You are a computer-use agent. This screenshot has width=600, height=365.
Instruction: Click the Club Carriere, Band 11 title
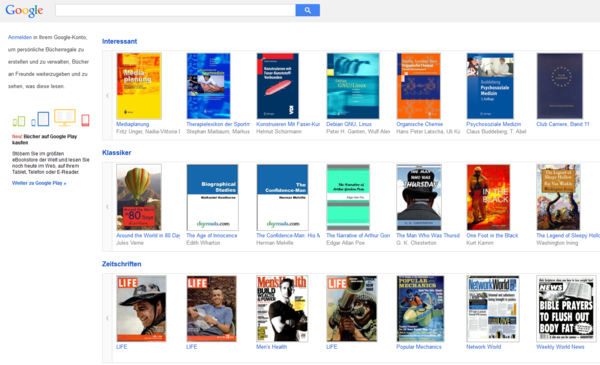(563, 124)
